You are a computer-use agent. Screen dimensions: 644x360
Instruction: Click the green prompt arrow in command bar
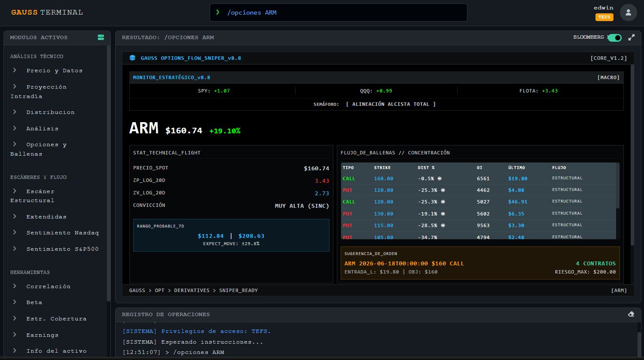(218, 12)
